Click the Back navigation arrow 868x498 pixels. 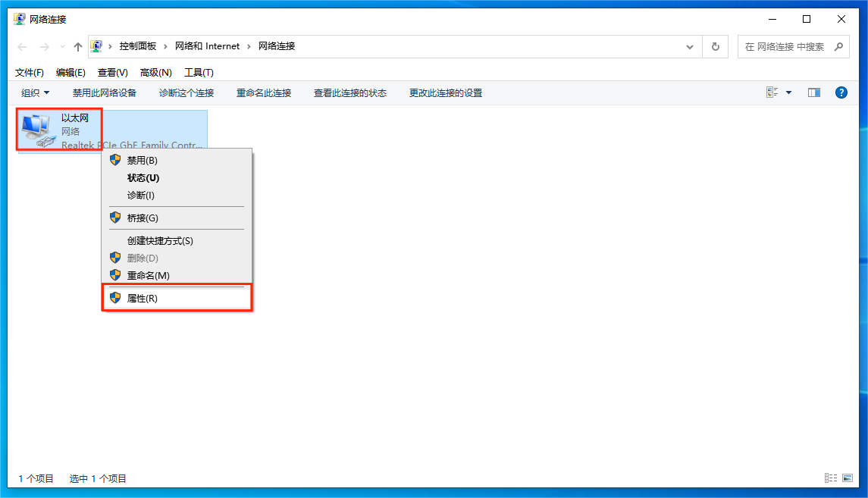(21, 46)
